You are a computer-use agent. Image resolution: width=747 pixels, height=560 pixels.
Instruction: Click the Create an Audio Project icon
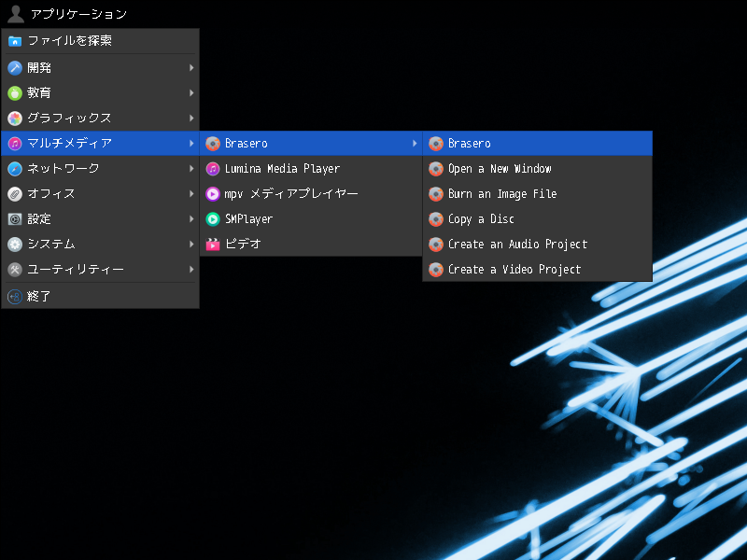click(x=436, y=245)
